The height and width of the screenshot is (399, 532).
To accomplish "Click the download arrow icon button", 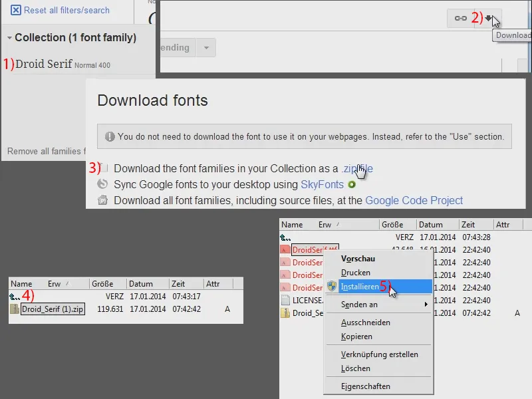I will click(488, 18).
